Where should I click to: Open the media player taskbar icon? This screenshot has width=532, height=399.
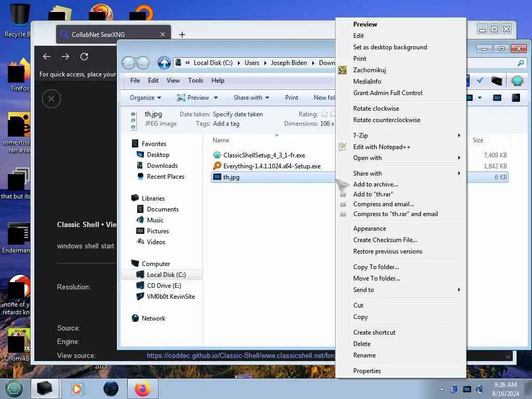point(77,389)
